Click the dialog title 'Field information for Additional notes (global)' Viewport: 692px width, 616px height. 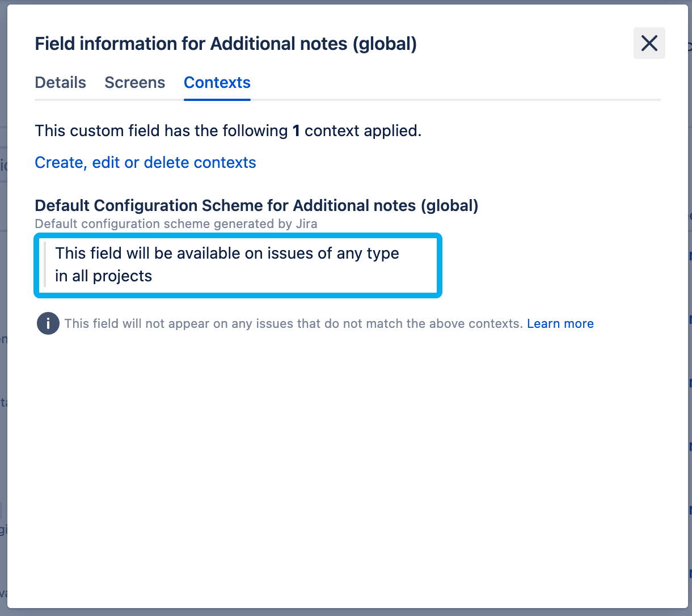tap(226, 44)
